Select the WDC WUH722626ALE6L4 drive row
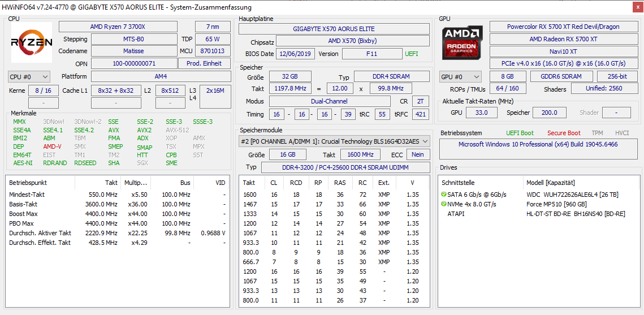The width and height of the screenshot is (644, 315). click(538, 194)
